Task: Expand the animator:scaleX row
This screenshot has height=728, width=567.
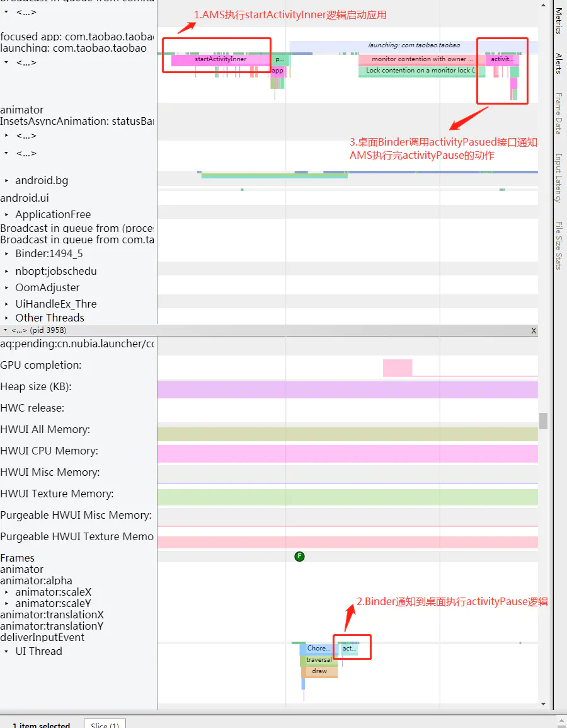Action: (6, 592)
